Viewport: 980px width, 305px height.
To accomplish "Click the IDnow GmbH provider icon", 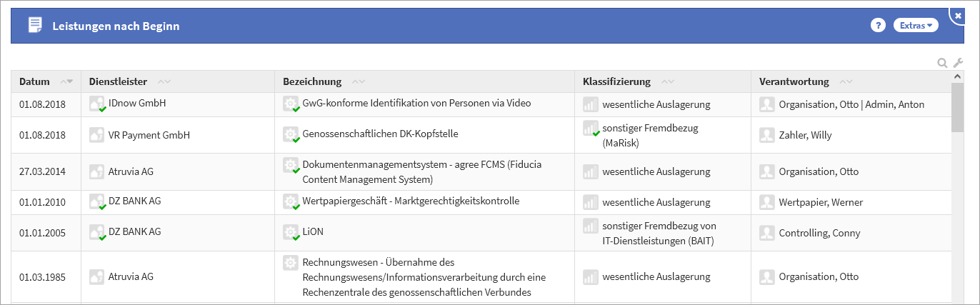I will tap(96, 104).
